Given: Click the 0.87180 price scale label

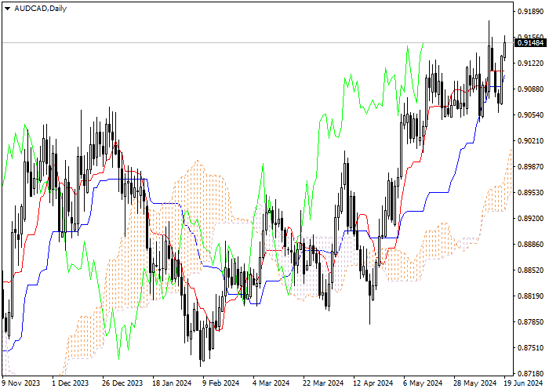Looking at the screenshot, I should pos(531,373).
